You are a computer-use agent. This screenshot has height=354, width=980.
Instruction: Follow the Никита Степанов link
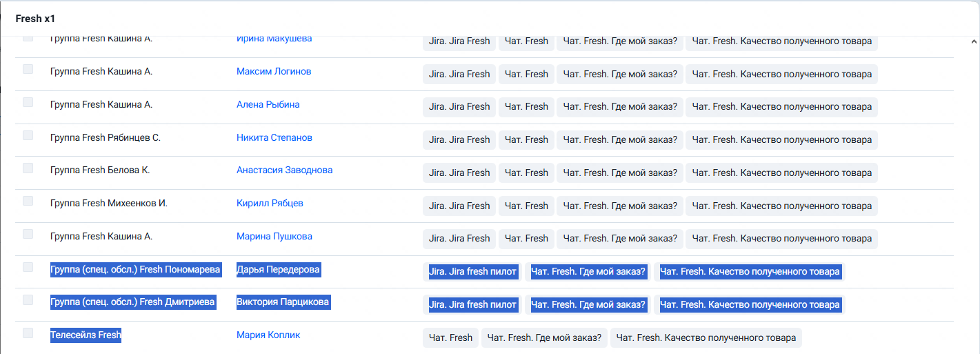coord(274,137)
